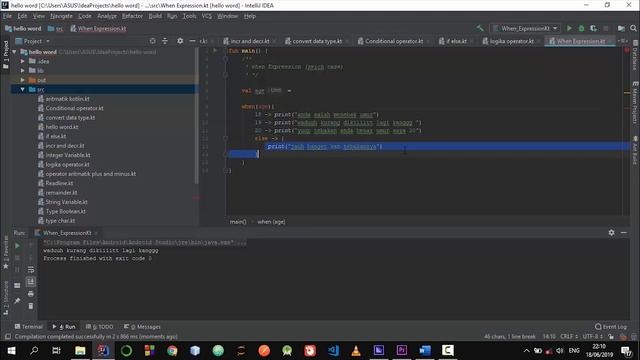Toggle scroll to end in Run console
This screenshot has height=360, width=640.
[31, 282]
